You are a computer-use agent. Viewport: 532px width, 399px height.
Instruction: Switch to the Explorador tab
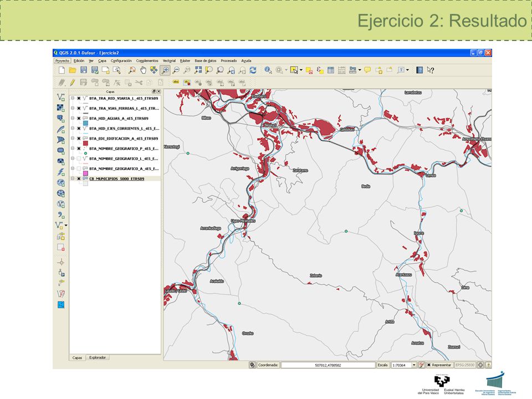pyautogui.click(x=98, y=357)
